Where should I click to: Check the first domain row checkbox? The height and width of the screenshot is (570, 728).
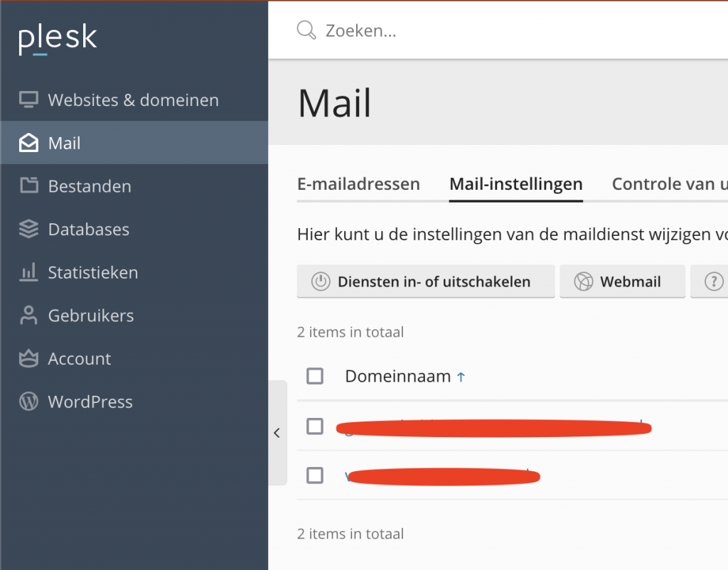point(315,426)
